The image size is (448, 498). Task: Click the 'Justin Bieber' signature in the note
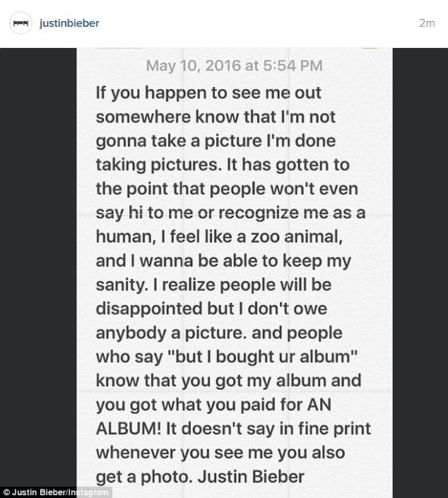pyautogui.click(x=251, y=476)
